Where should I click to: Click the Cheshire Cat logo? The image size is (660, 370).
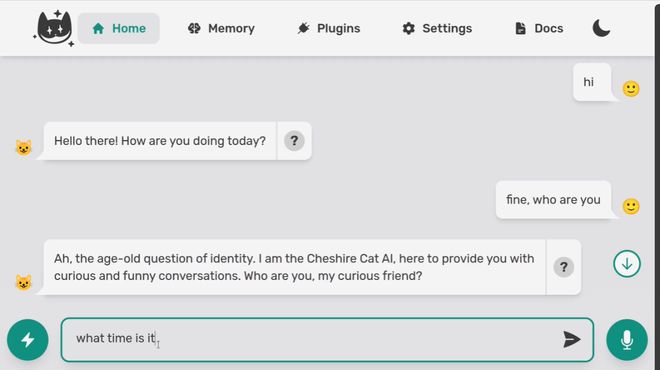pos(53,28)
